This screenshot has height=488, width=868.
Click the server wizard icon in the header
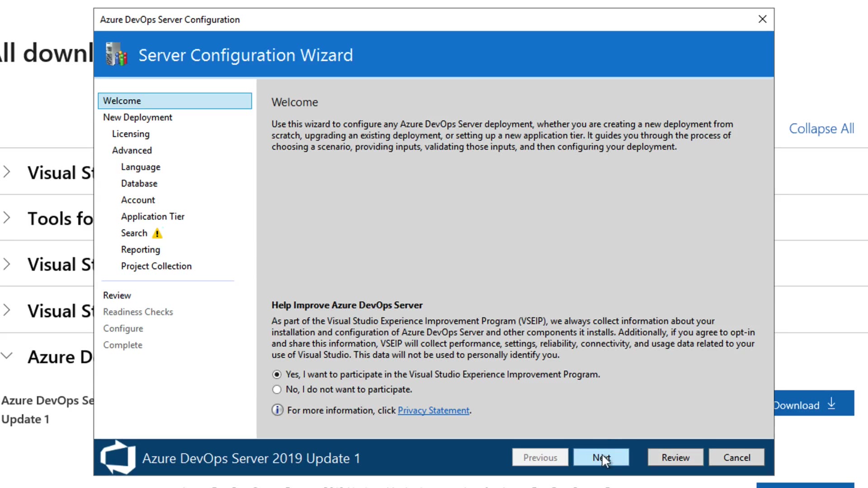pos(116,54)
